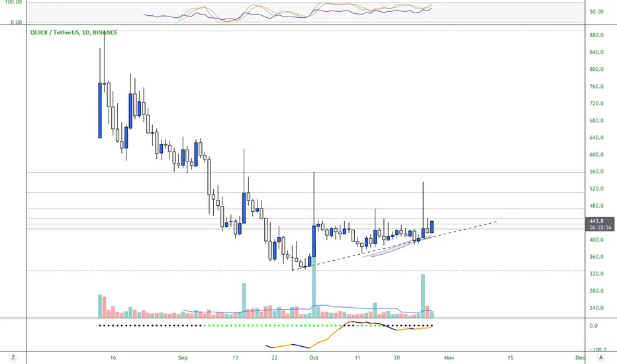This screenshot has width=617, height=364.
Task: Toggle the A auto-scale button
Action: [600, 357]
